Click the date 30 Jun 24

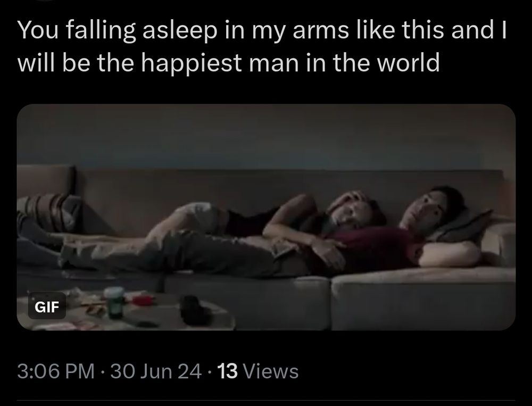coord(156,371)
